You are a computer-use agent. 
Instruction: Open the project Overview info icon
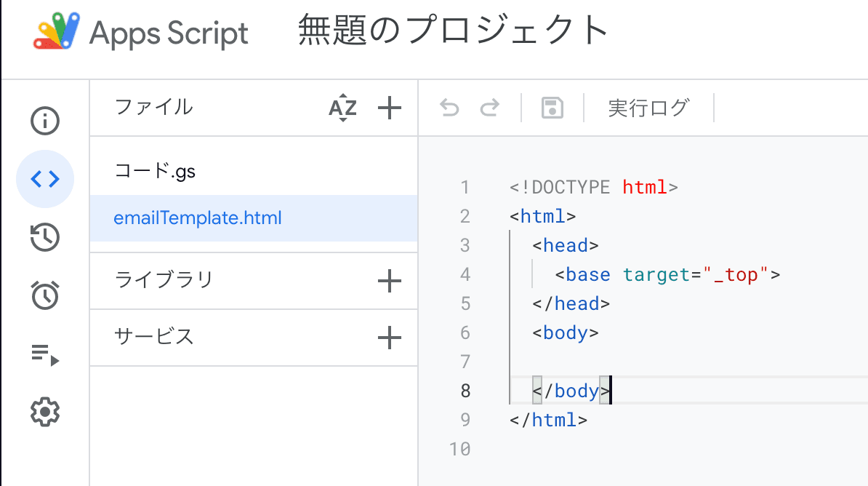point(45,121)
